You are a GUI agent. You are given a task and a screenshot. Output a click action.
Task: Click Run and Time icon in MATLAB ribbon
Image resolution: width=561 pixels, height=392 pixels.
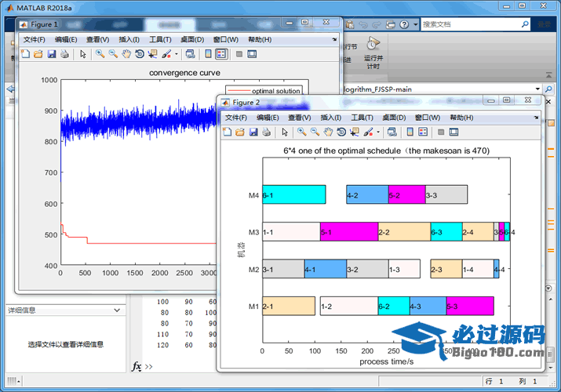(x=373, y=44)
